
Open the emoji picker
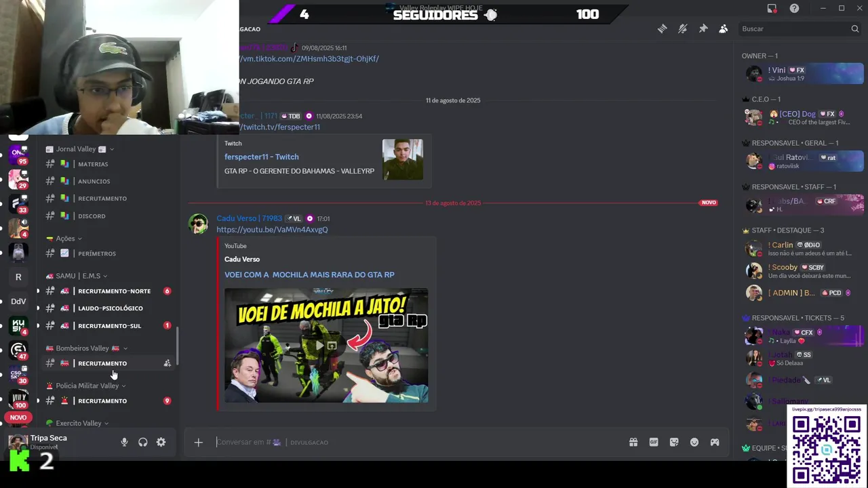click(694, 442)
